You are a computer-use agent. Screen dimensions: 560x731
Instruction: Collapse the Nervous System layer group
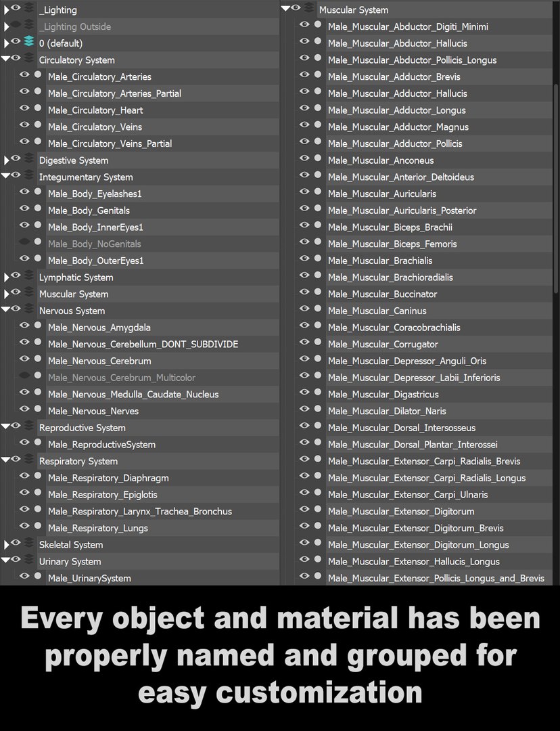click(x=5, y=309)
